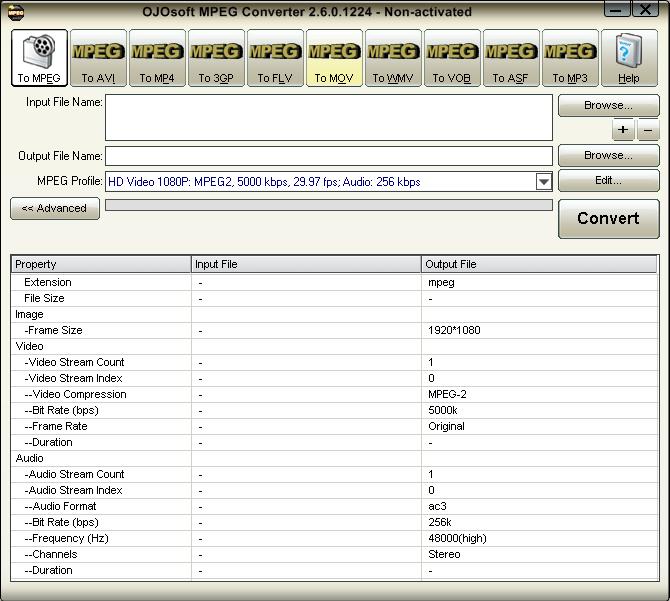This screenshot has width=670, height=601.
Task: Select the Audio group row
Action: tap(335, 458)
